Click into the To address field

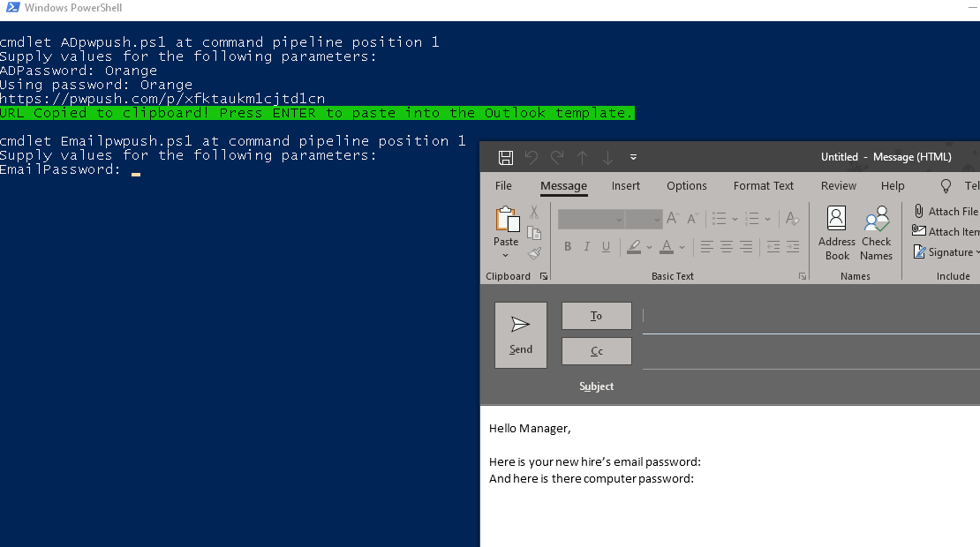pos(810,317)
